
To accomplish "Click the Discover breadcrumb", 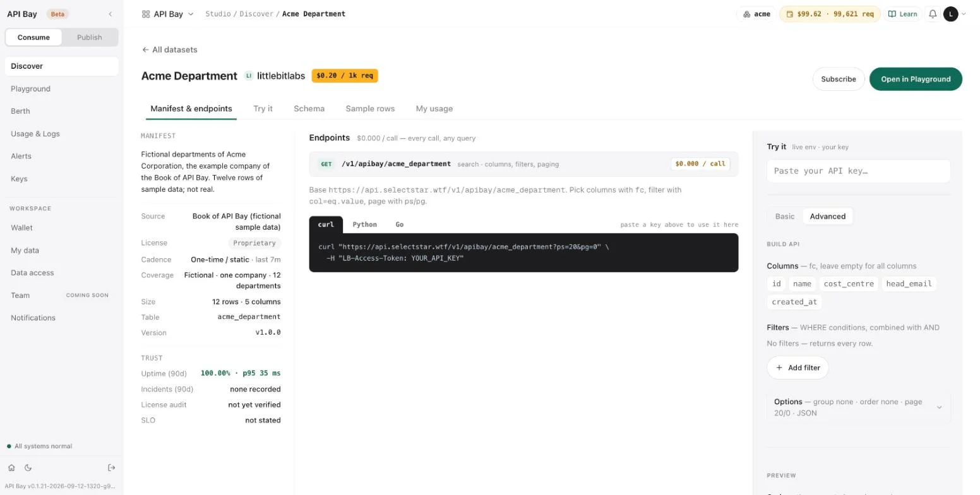I will (256, 14).
